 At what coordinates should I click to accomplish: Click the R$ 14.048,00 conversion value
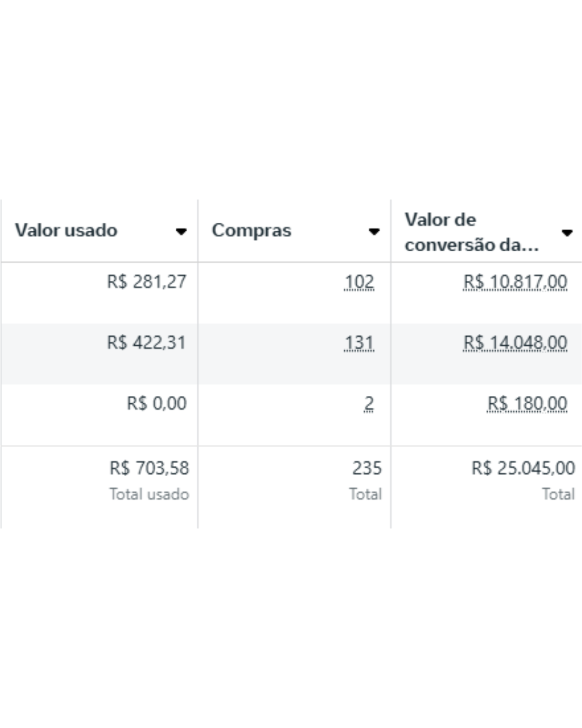pyautogui.click(x=515, y=342)
